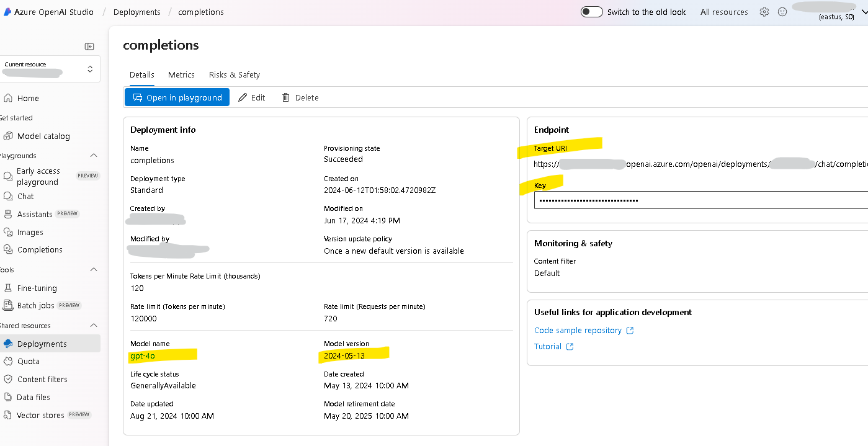Open the Tutorial link
Screen dimensions: 868x446
coord(548,347)
